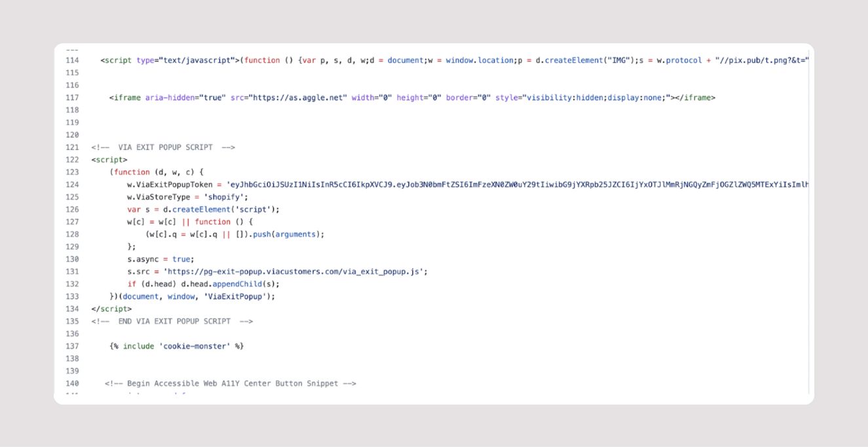Image resolution: width=868 pixels, height=447 pixels.
Task: Click the (document, window, 'ViaExitPopup') line
Action: click(x=193, y=296)
